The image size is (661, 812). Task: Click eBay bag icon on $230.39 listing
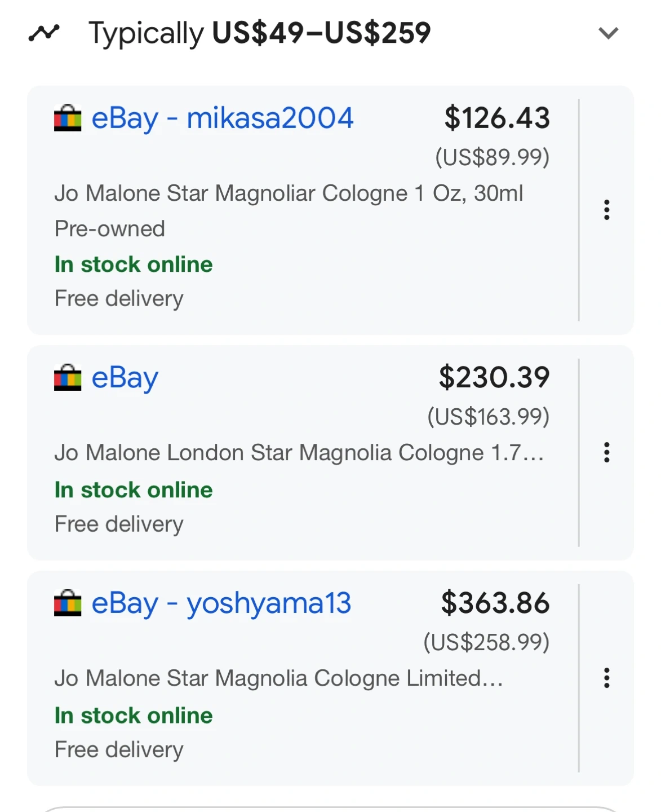point(68,378)
